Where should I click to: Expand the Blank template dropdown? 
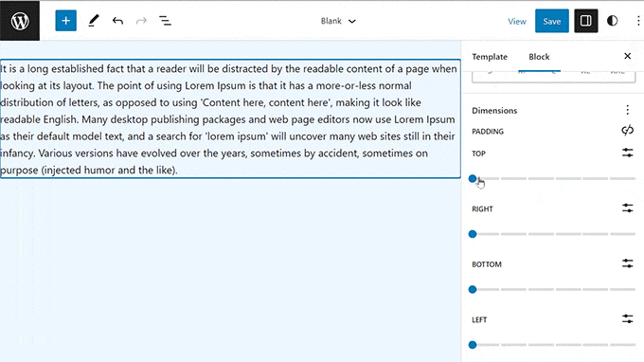(338, 21)
